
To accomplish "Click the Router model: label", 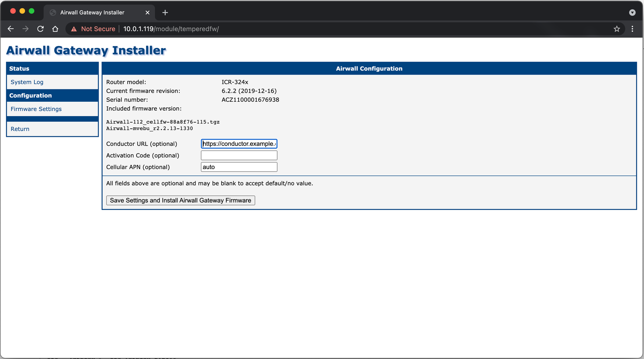I will (126, 82).
